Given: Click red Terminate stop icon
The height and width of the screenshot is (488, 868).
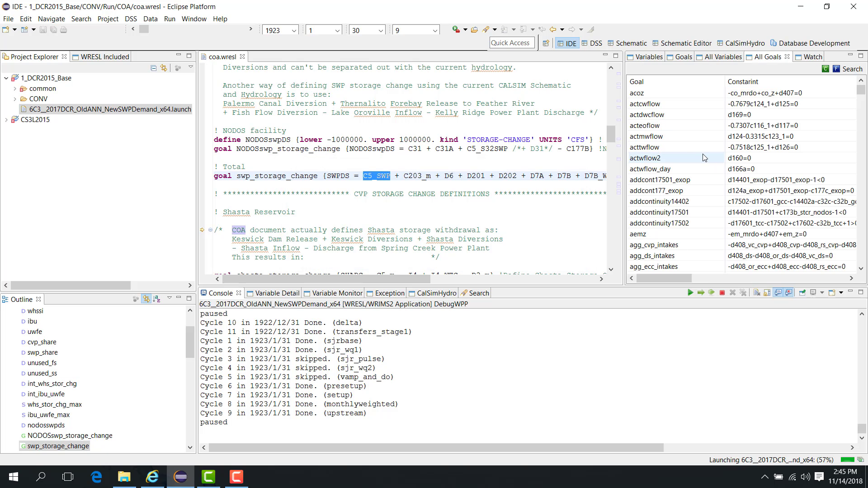Looking at the screenshot, I should 722,293.
